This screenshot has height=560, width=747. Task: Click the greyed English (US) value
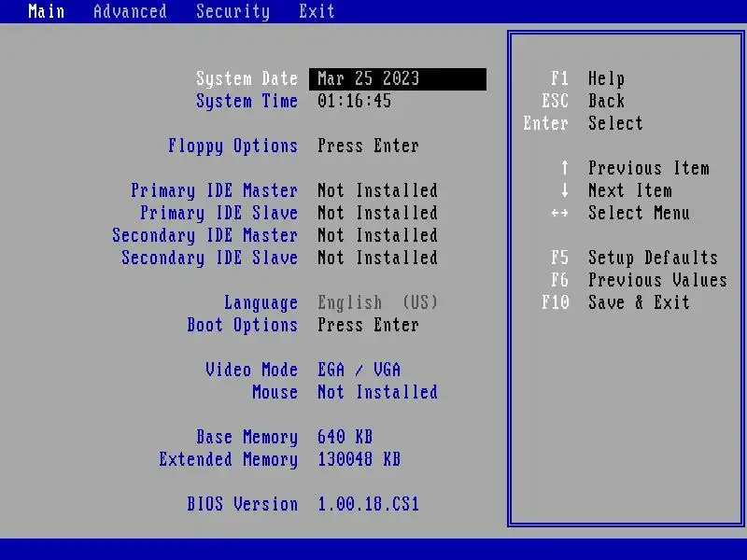(x=378, y=302)
